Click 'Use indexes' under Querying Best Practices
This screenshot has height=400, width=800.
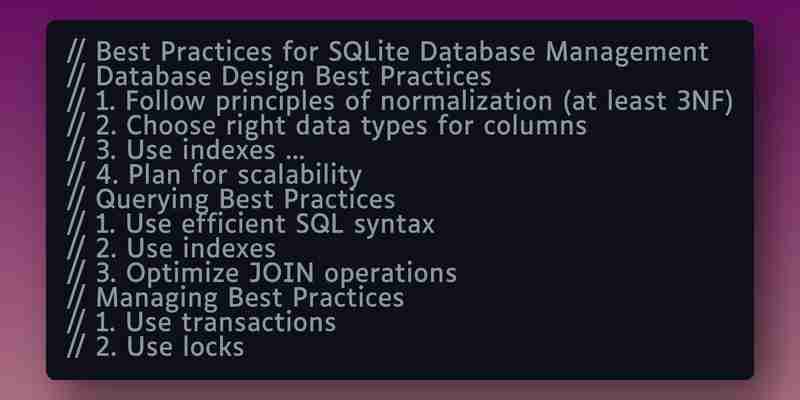click(x=171, y=248)
